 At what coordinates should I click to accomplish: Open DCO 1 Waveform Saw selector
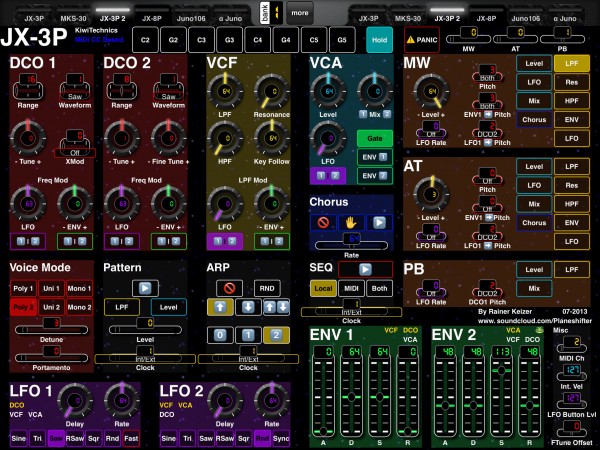(x=75, y=87)
